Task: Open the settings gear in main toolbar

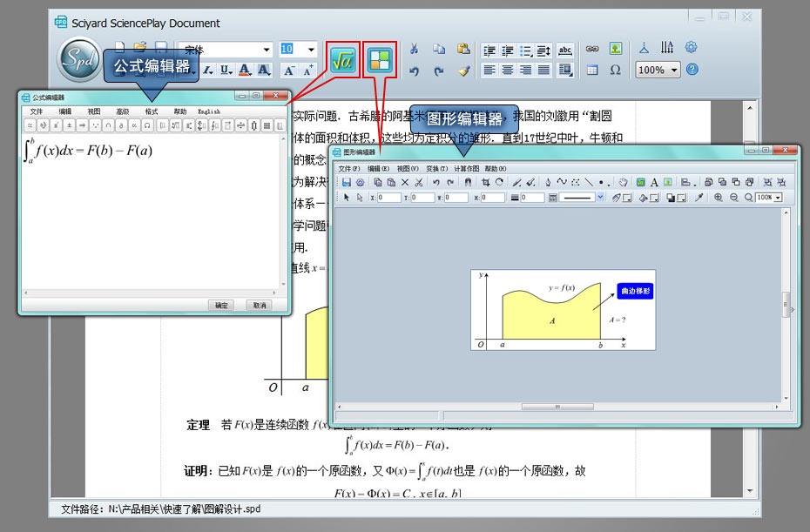Action: tap(692, 48)
